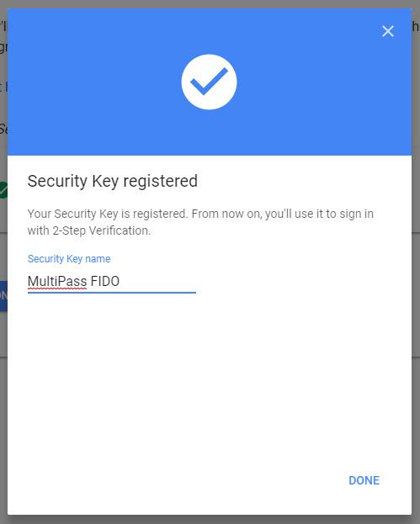Click DONE to finish registration

[x=364, y=480]
